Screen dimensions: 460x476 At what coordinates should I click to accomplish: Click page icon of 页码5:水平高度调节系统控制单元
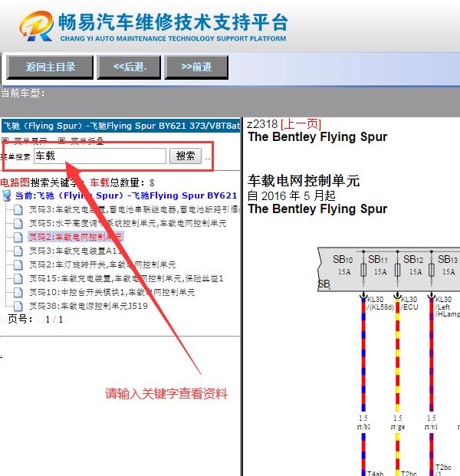click(x=18, y=223)
